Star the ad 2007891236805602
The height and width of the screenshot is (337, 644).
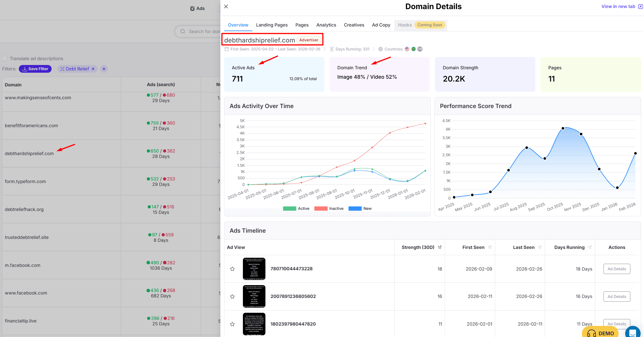click(232, 297)
